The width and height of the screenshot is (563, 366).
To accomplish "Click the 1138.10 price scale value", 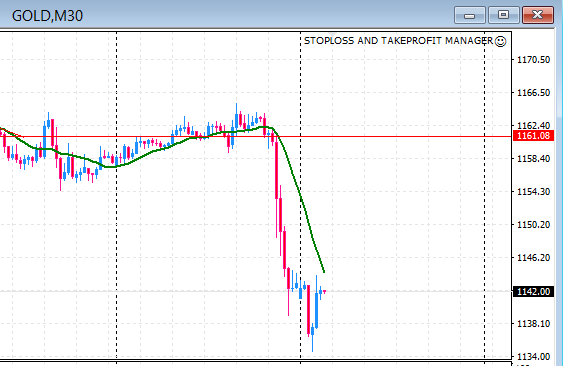I will tap(533, 324).
